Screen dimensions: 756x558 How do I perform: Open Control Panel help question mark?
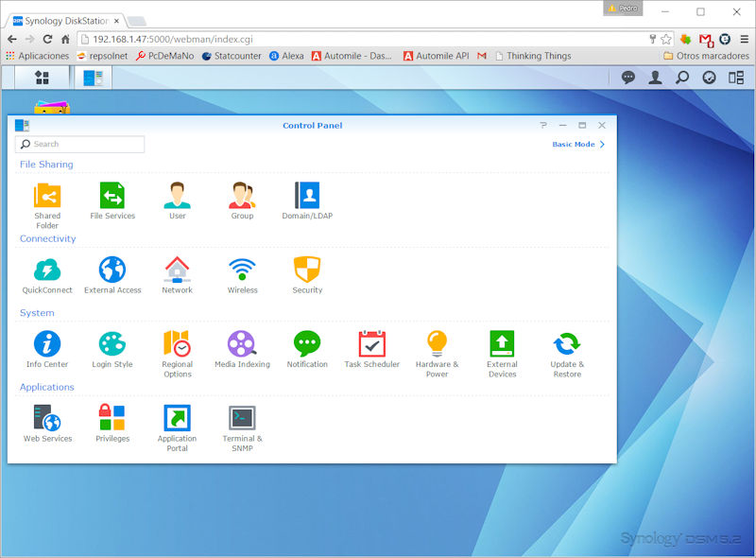click(543, 125)
